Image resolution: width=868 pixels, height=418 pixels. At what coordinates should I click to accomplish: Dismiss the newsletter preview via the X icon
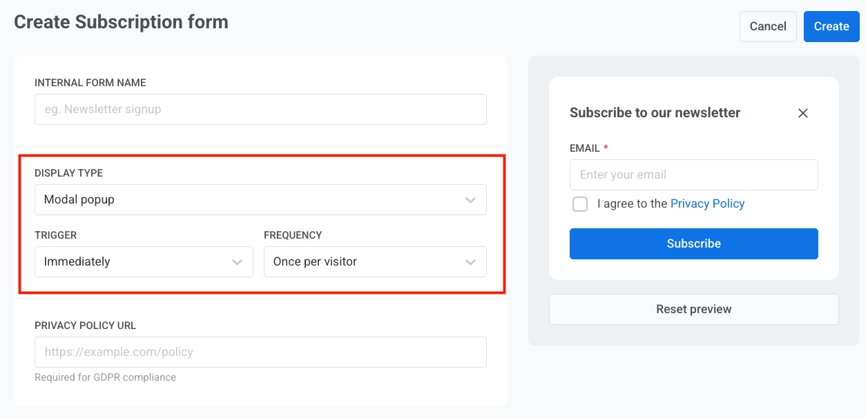(802, 112)
